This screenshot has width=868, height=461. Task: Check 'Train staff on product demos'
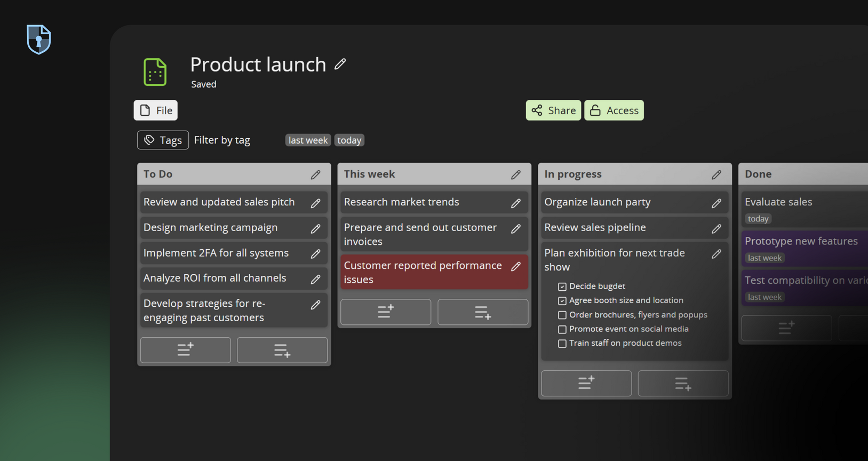click(562, 344)
